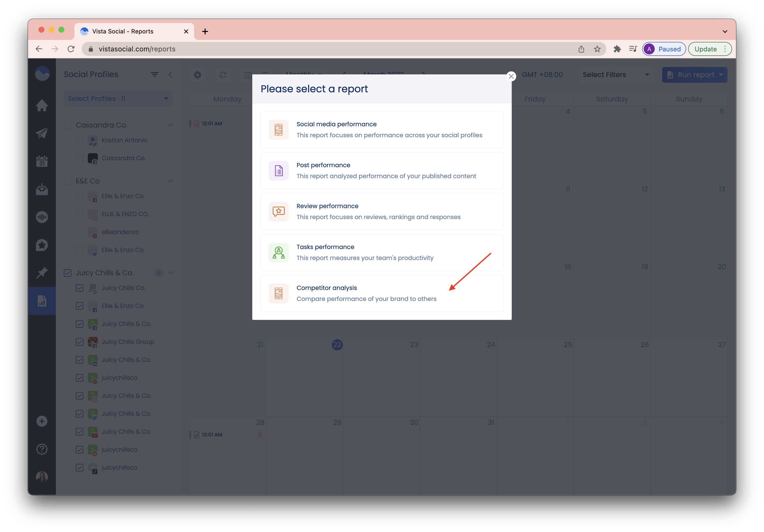Collapse the Juicy Chills & Co. group
The height and width of the screenshot is (532, 764).
pos(171,273)
